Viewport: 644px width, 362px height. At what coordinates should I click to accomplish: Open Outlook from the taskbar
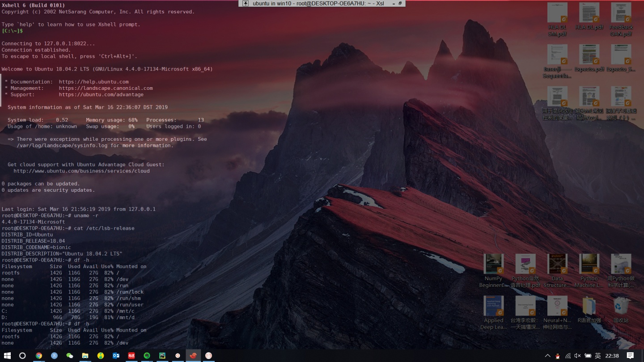(x=116, y=356)
